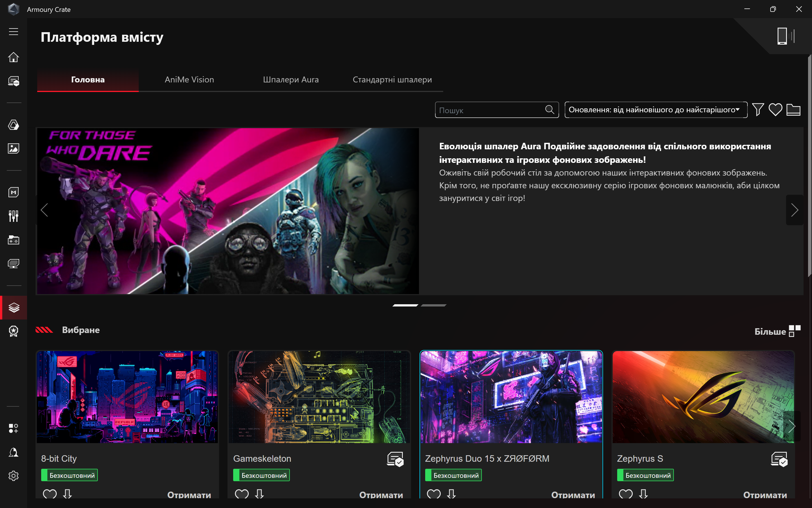Go to Home in the sidebar

[14, 57]
